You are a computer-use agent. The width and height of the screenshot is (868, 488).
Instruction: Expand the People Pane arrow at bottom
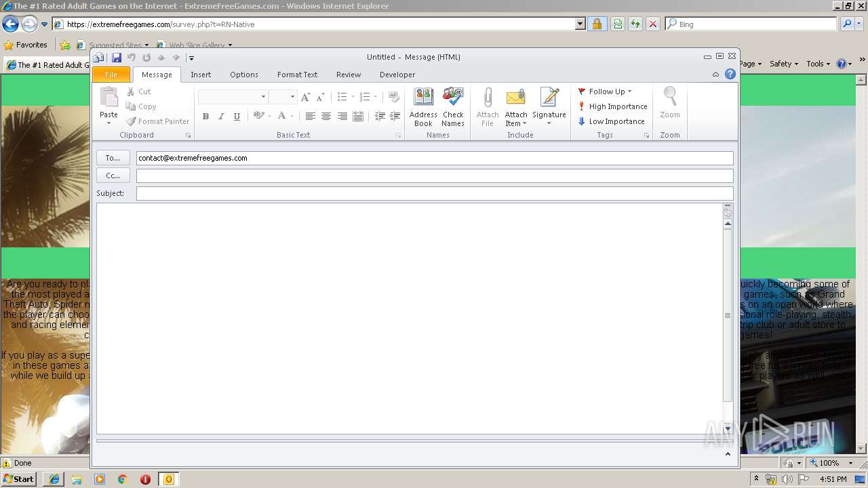pyautogui.click(x=728, y=454)
